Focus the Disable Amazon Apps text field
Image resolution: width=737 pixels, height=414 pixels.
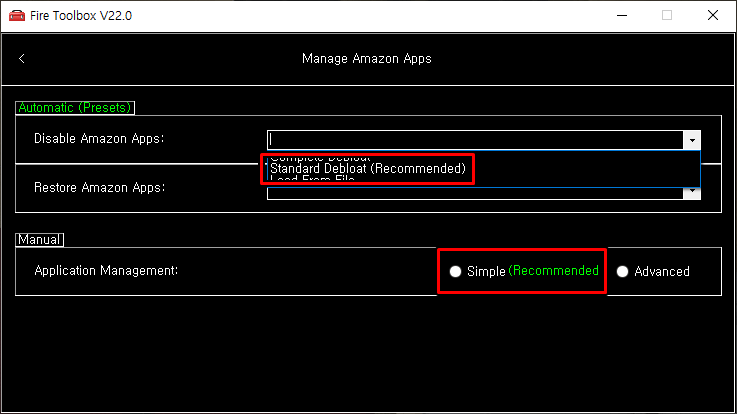(x=475, y=140)
